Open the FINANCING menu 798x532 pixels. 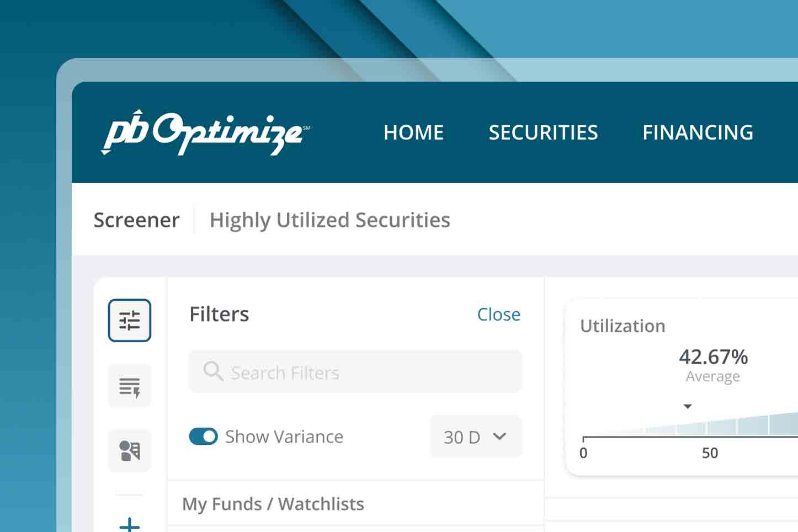[x=698, y=132]
